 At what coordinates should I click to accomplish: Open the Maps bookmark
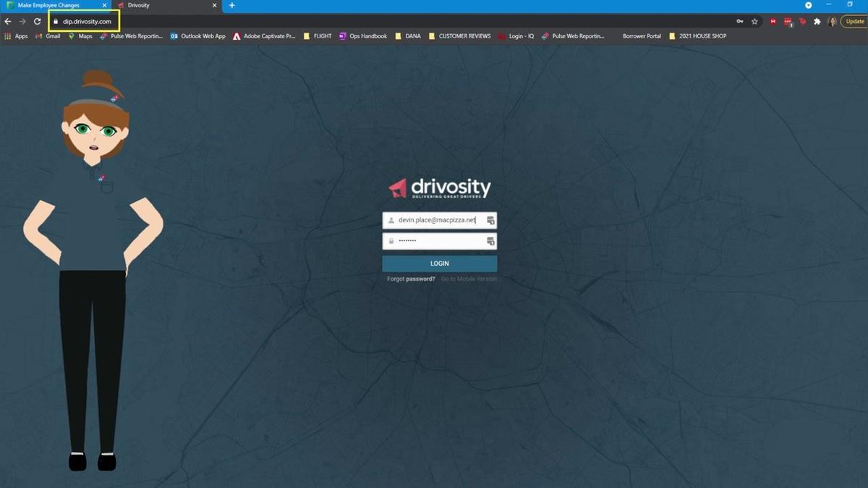(x=80, y=36)
